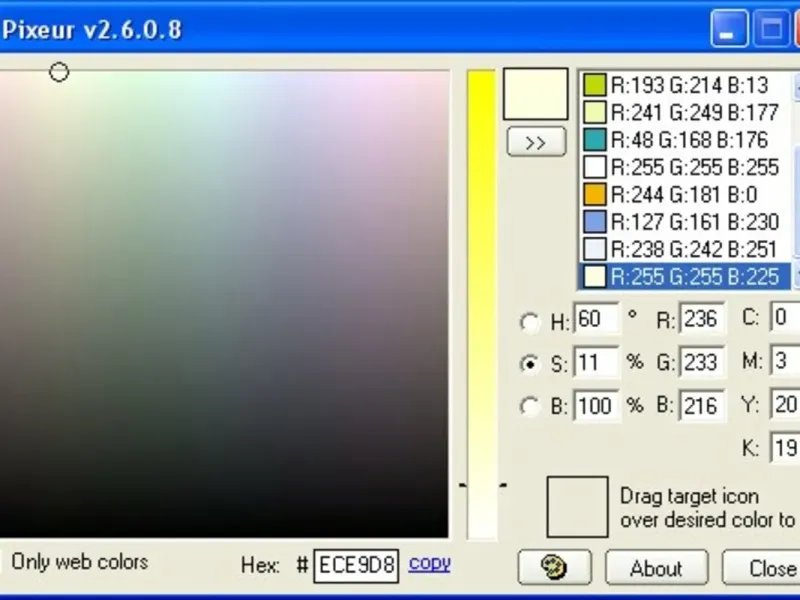Select saved color R:193 G:214 B:13

(x=686, y=85)
